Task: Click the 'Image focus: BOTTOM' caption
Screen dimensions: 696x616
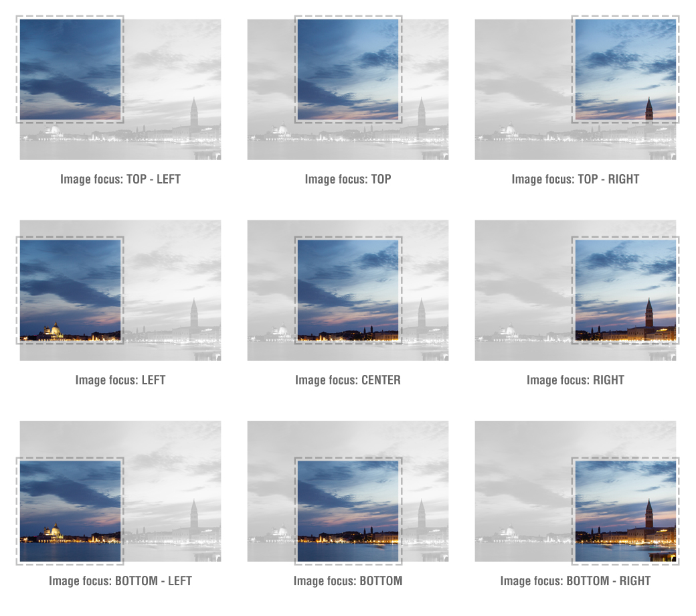Action: 348,581
